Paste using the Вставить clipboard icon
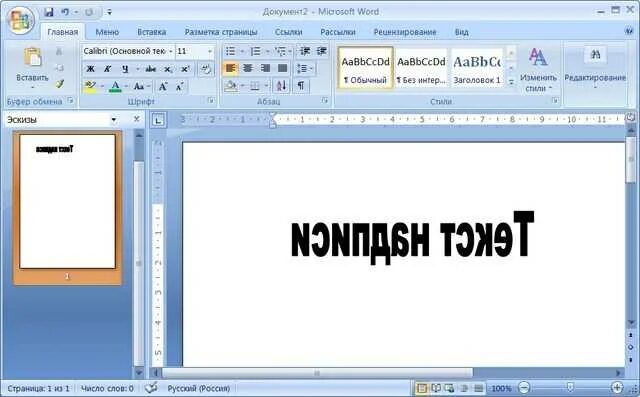 tap(32, 57)
